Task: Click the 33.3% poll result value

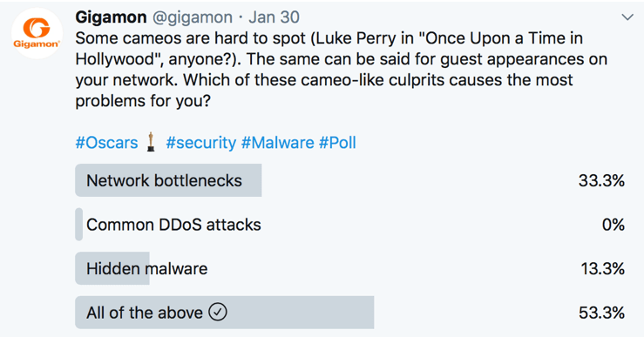Action: point(601,180)
